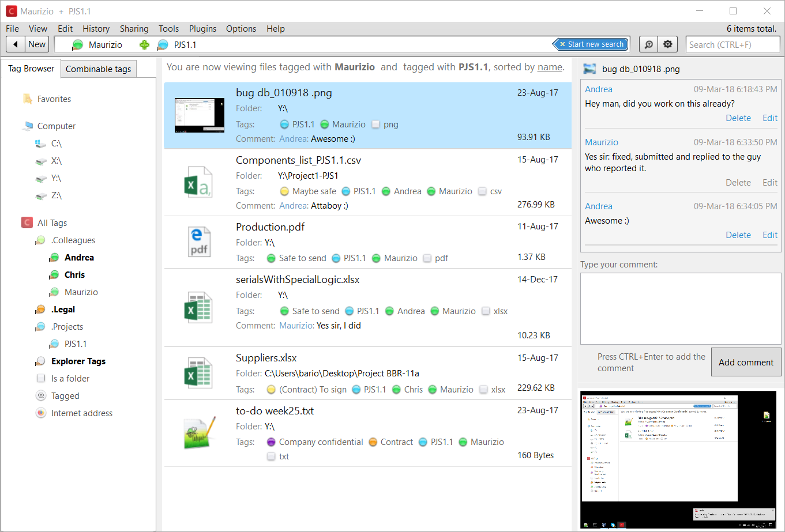Select the C:\ drive icon
Viewport: 785px width, 532px height.
tap(40, 144)
